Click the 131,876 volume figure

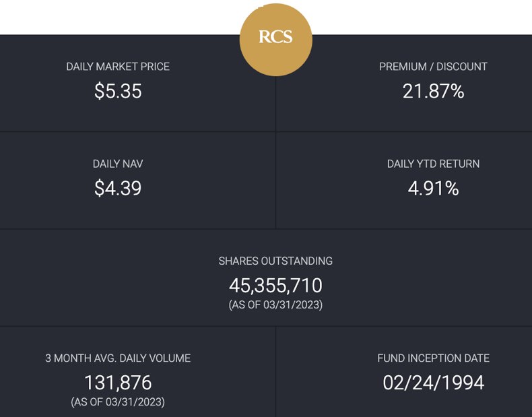[118, 383]
